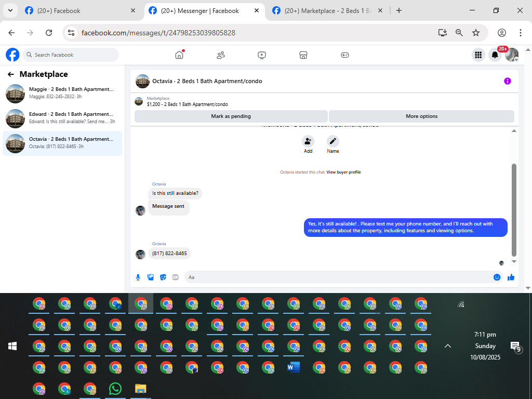
Task: Open the Facebook menu grid icon
Action: (478, 55)
